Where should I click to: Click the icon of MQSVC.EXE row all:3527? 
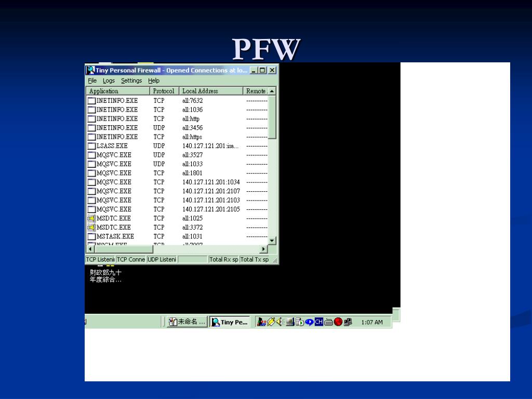coord(91,155)
